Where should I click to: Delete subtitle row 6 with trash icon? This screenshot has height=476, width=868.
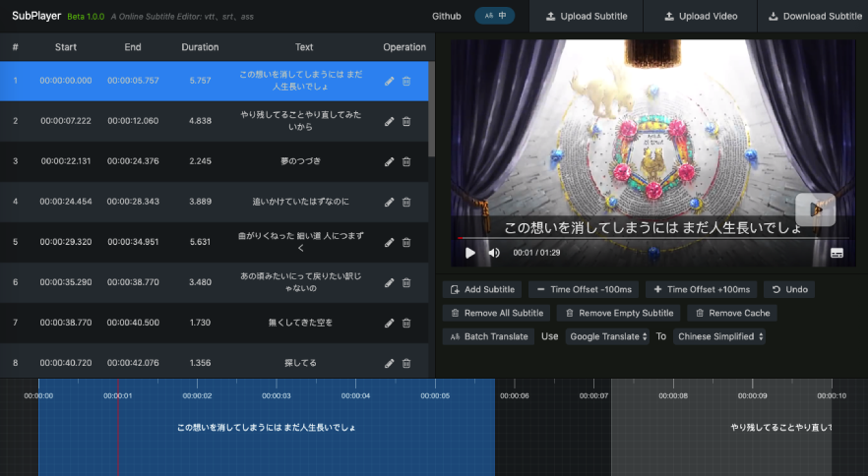(406, 283)
